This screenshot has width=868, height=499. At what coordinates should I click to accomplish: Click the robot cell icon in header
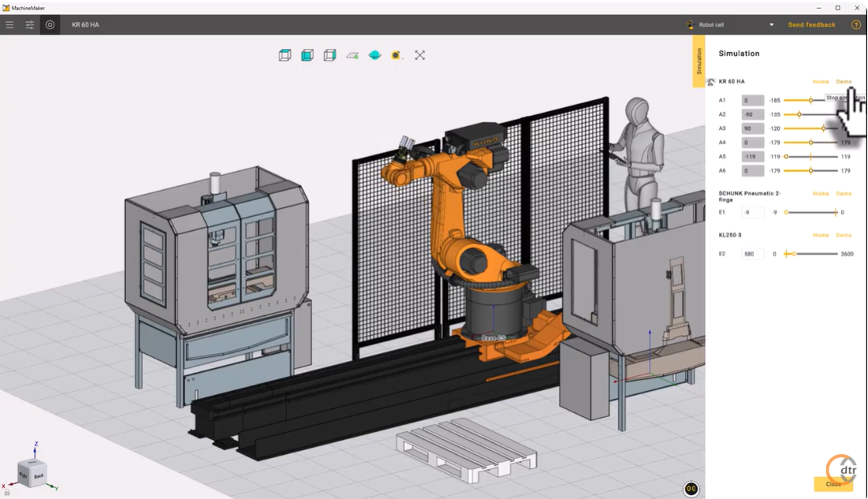pos(691,25)
